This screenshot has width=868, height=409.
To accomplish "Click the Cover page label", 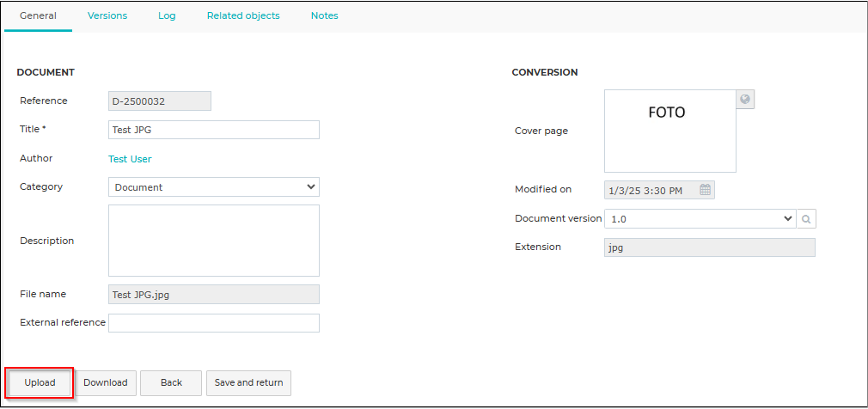I will coord(541,131).
